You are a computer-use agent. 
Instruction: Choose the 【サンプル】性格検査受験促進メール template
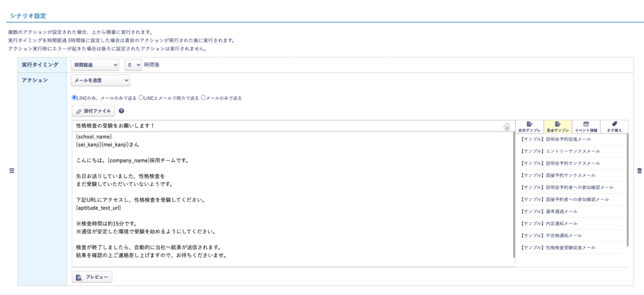pyautogui.click(x=558, y=247)
